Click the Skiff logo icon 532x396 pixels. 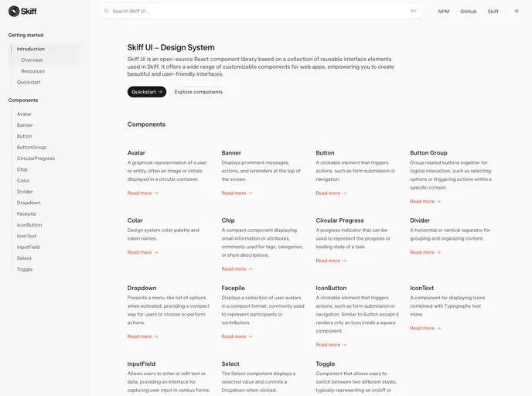pos(14,11)
